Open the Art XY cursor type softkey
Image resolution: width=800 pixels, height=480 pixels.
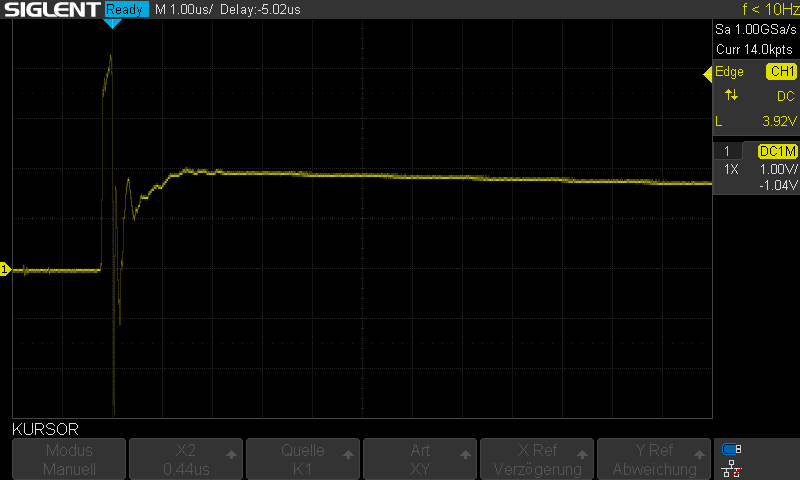click(420, 459)
